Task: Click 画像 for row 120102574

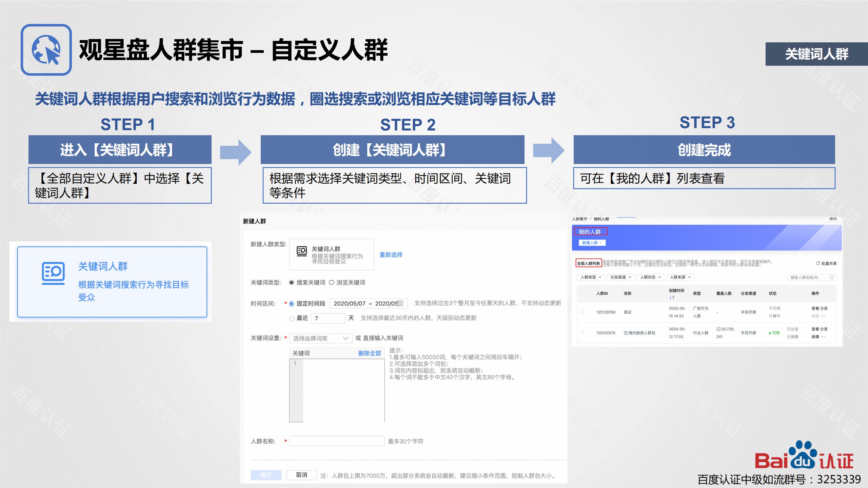Action: click(815, 337)
